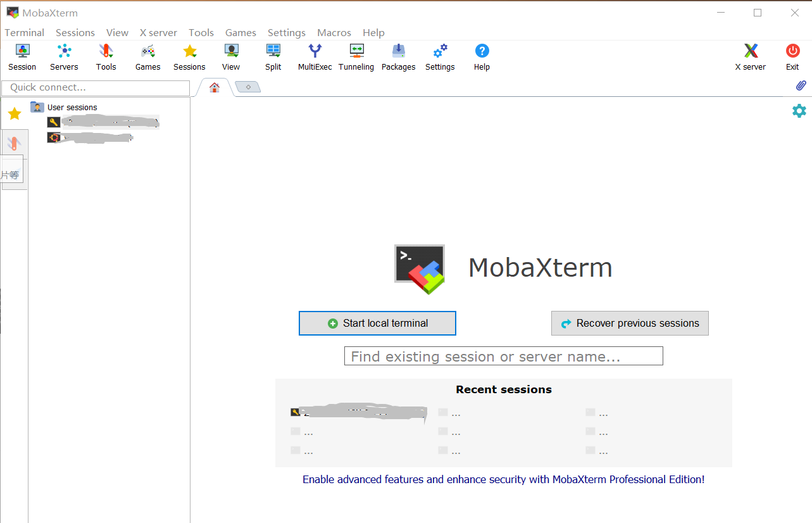
Task: Open a new tab with plus tab
Action: coord(248,87)
